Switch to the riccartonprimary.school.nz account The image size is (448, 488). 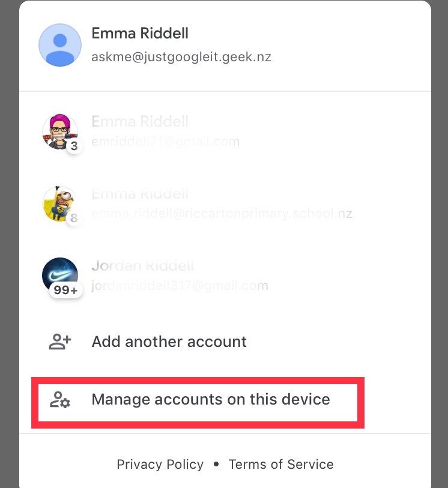pos(225,204)
